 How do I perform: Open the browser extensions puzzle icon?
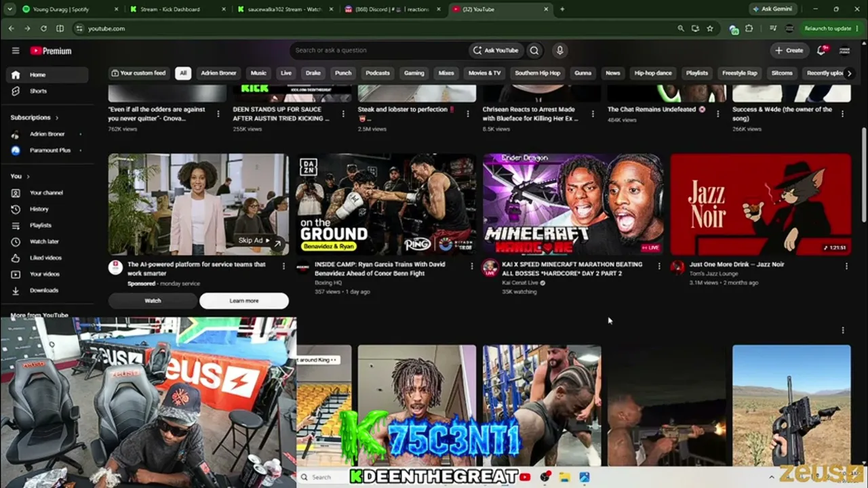[749, 28]
